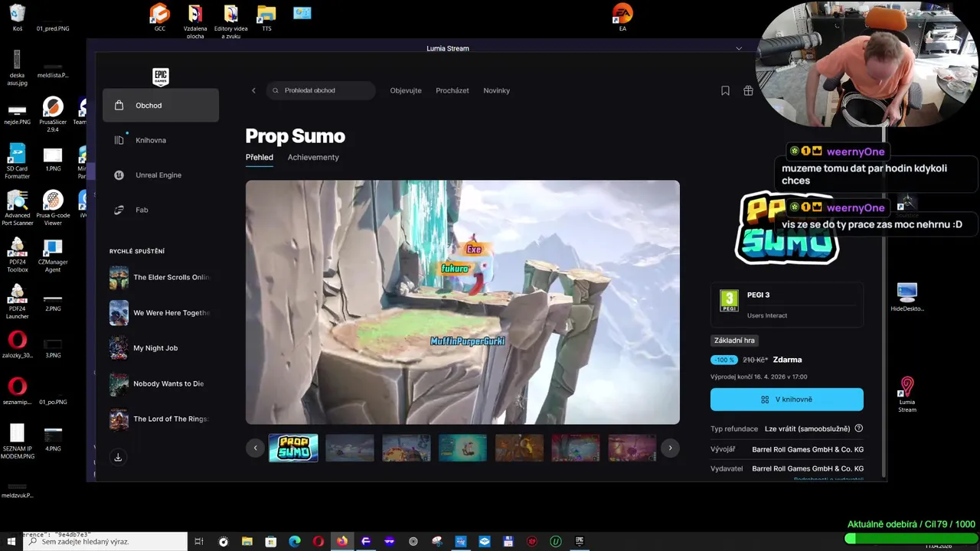Open the PrusaSlicer 2.9.4 desktop shortcut
The height and width of the screenshot is (551, 980).
click(53, 115)
